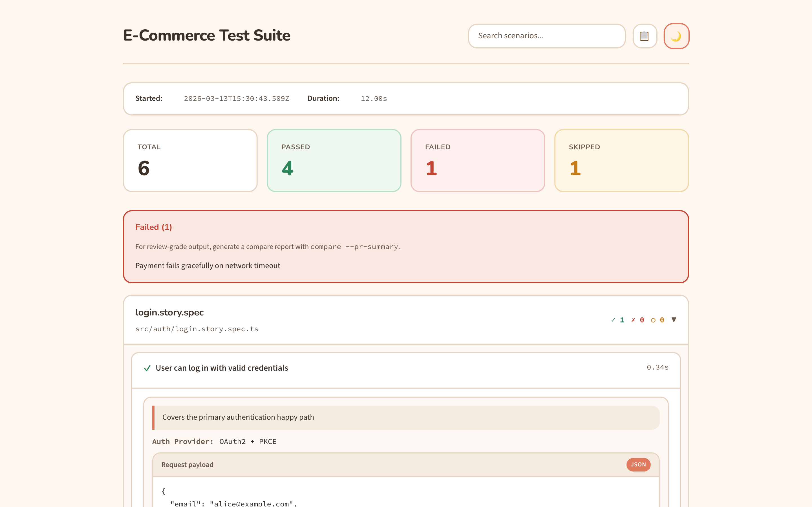
Task: Click the Failed (1) heading
Action: [x=153, y=227]
